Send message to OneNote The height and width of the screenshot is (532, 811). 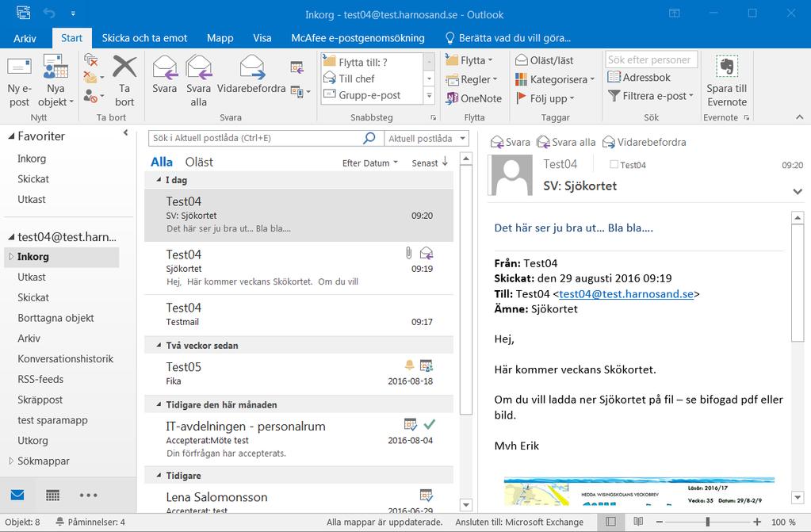tap(474, 98)
